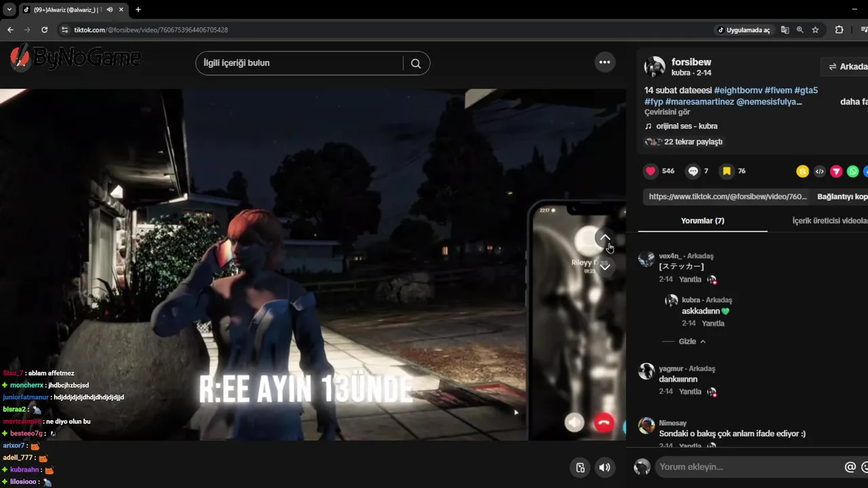Open the three-dot more options menu
Screen dimensions: 868x488
point(604,62)
